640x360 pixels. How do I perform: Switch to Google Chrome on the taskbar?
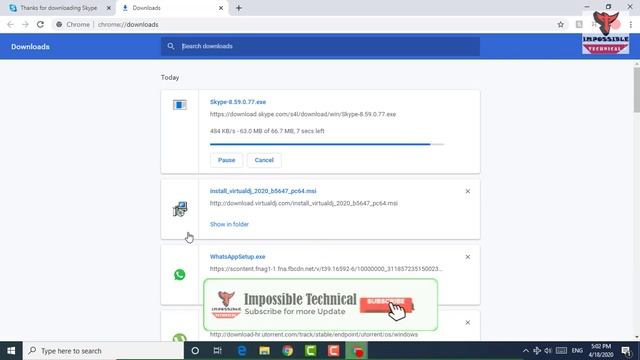click(x=287, y=351)
